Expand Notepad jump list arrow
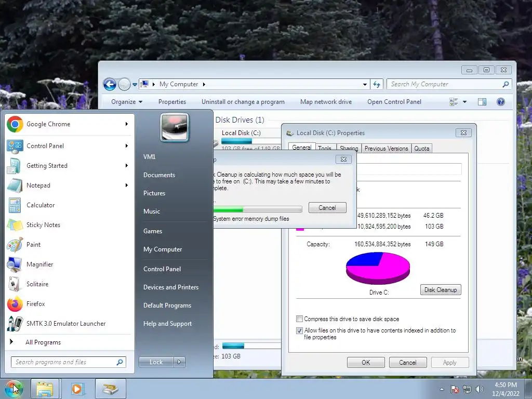The image size is (532, 399). pos(127,185)
